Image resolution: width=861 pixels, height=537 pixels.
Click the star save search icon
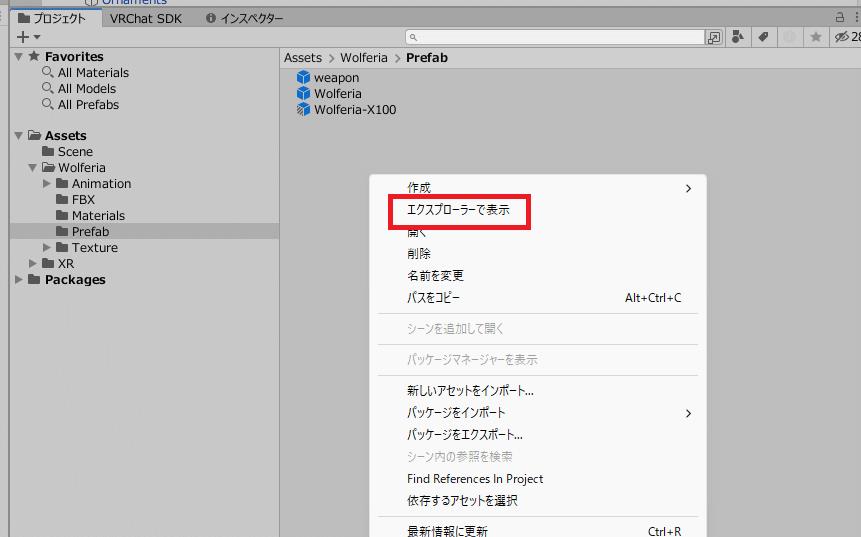(816, 37)
